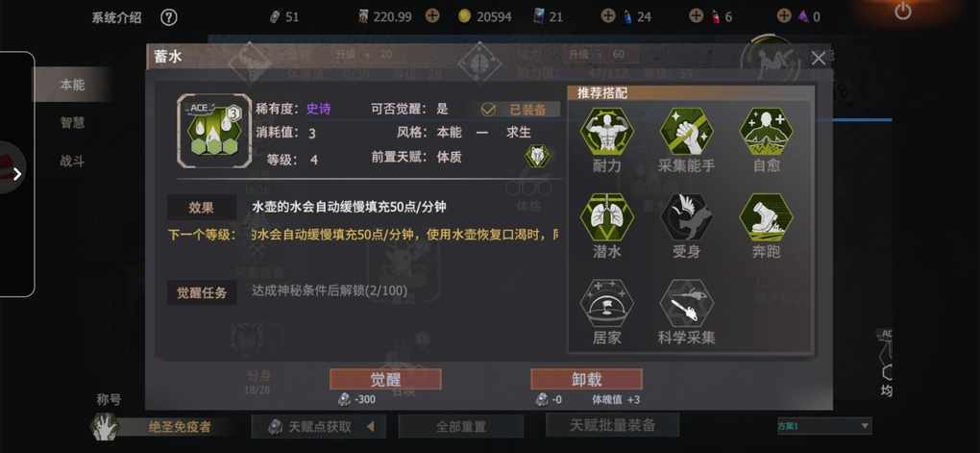Switch to the 战斗 tab

pos(72,162)
